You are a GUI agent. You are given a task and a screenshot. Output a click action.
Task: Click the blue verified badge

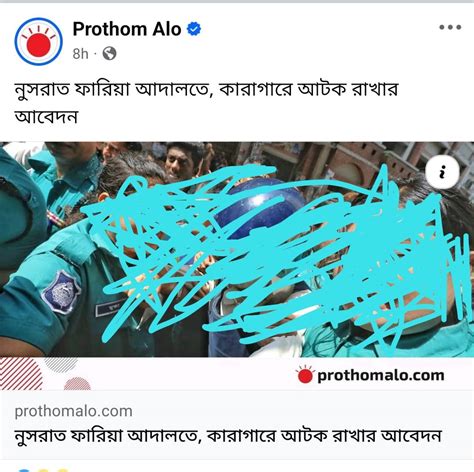tap(194, 29)
